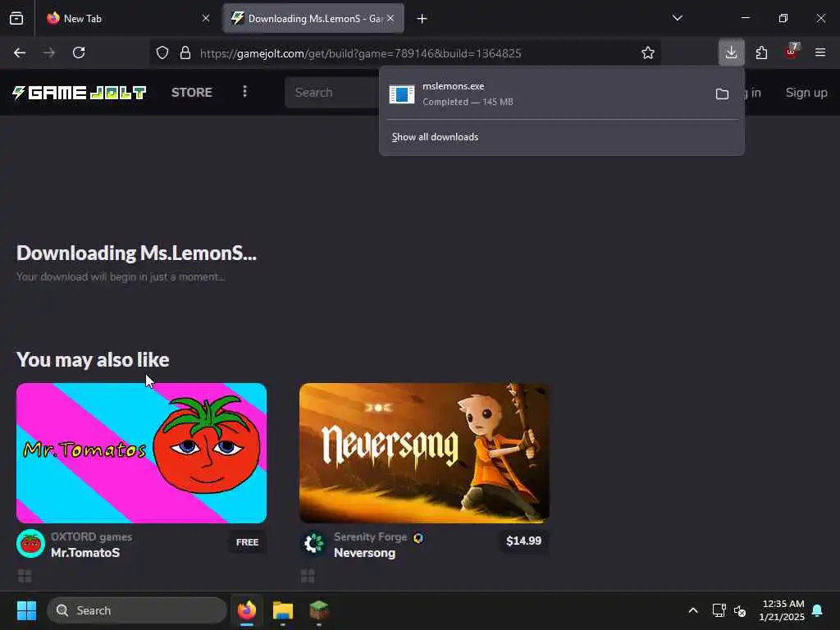Go forward with the forward arrow
The image size is (840, 630).
click(49, 52)
